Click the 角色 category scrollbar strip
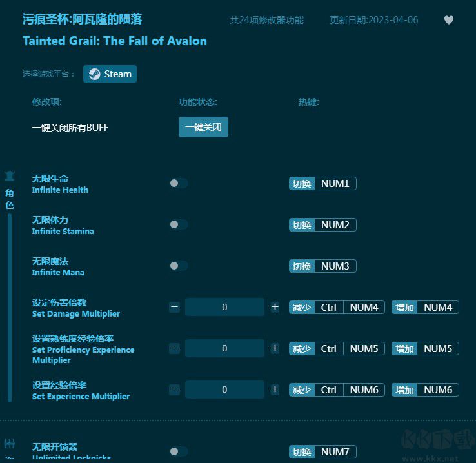The height and width of the screenshot is (463, 476). (x=10, y=308)
